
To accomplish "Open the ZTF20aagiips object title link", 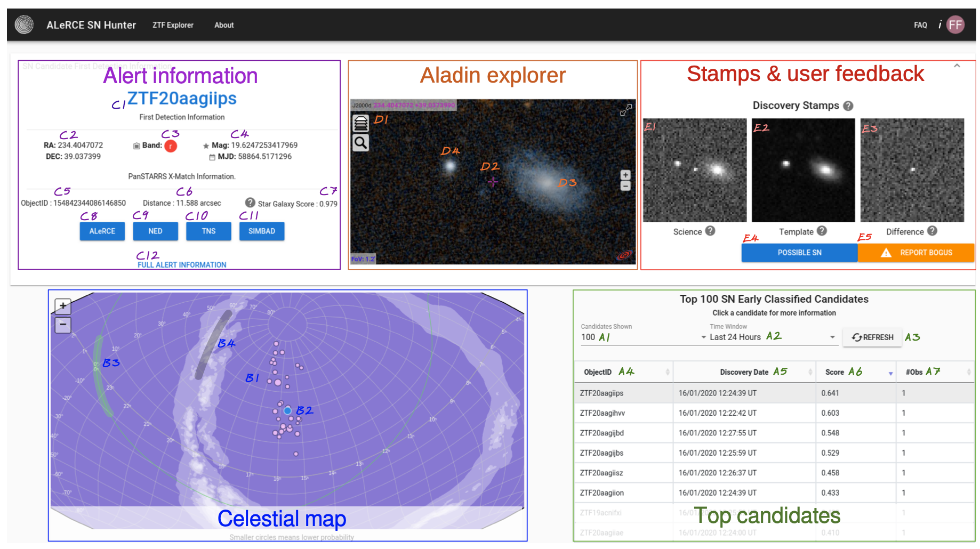I will pyautogui.click(x=182, y=99).
